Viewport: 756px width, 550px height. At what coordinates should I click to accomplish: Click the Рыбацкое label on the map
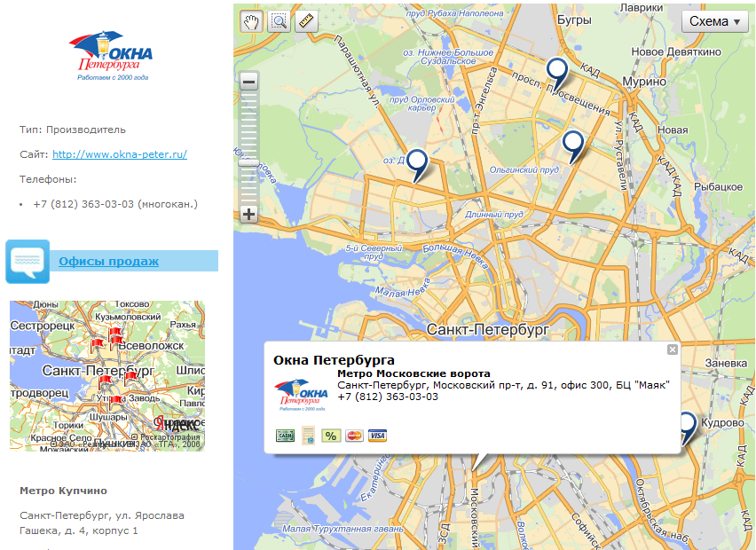click(718, 187)
